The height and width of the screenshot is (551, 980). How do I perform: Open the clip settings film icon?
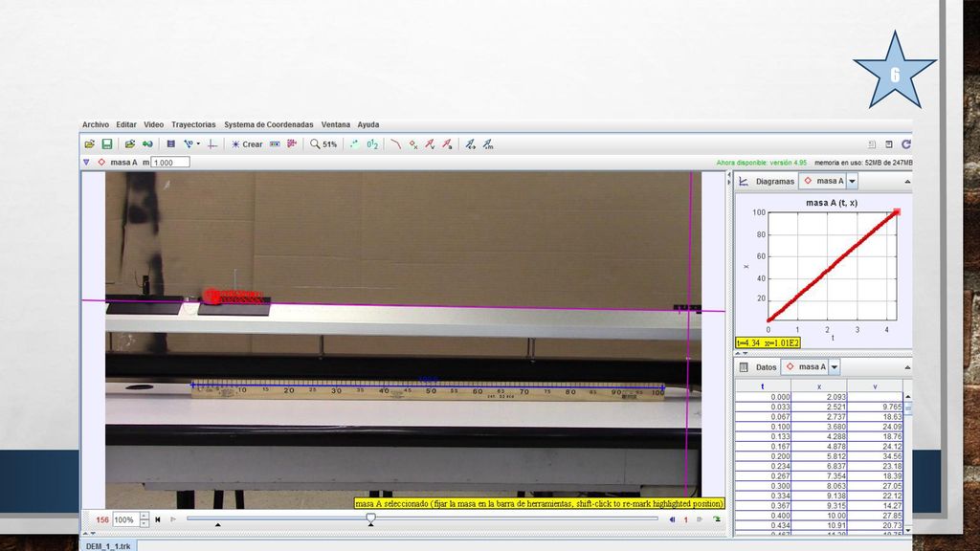(170, 144)
